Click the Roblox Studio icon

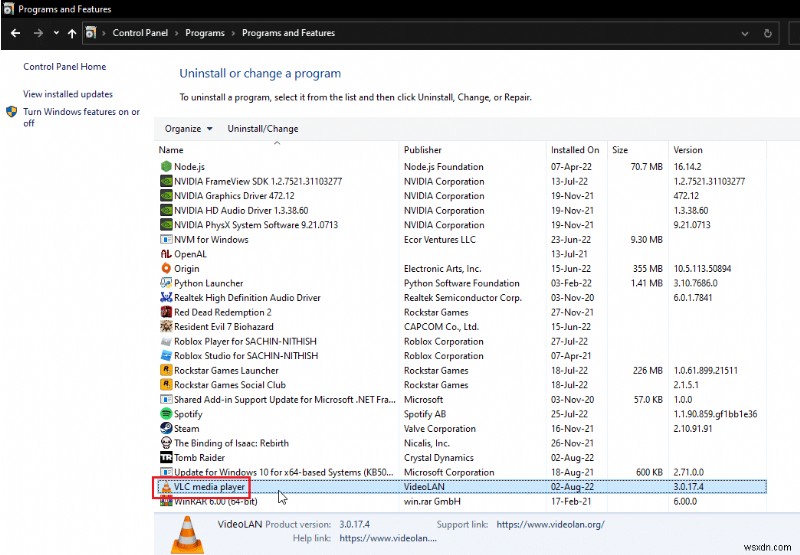[x=166, y=356]
